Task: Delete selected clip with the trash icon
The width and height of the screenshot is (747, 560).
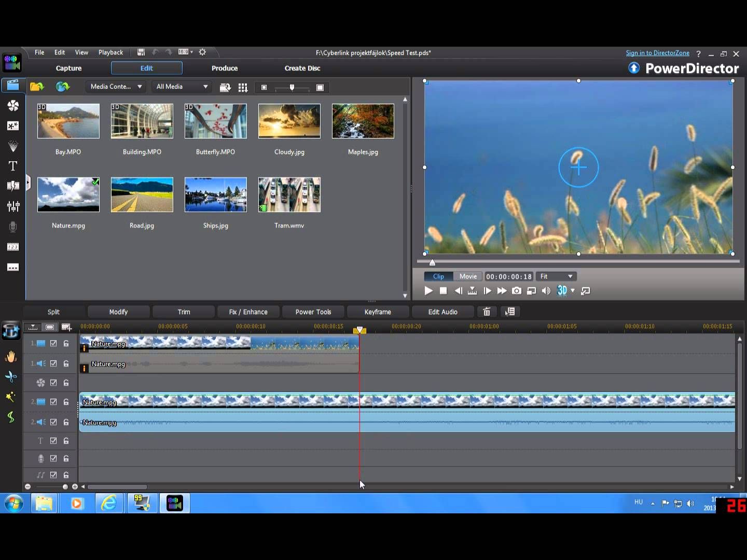Action: 487,312
